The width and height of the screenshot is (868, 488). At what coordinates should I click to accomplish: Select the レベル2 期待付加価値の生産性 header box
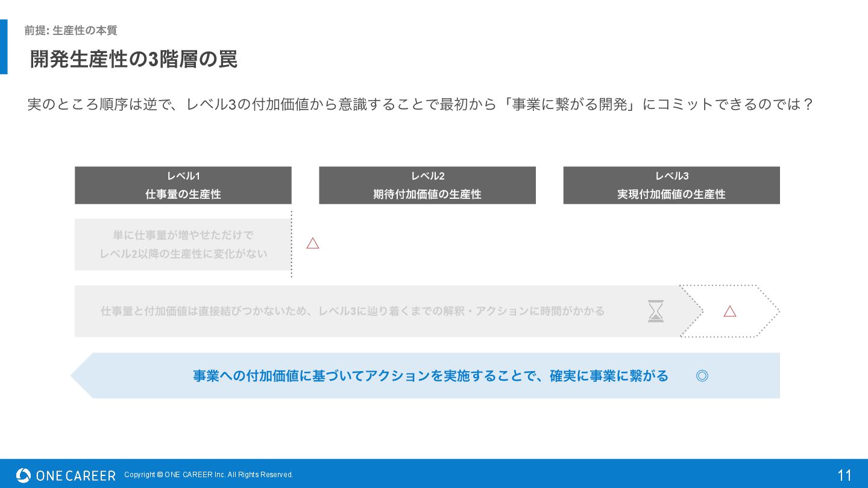coord(427,185)
